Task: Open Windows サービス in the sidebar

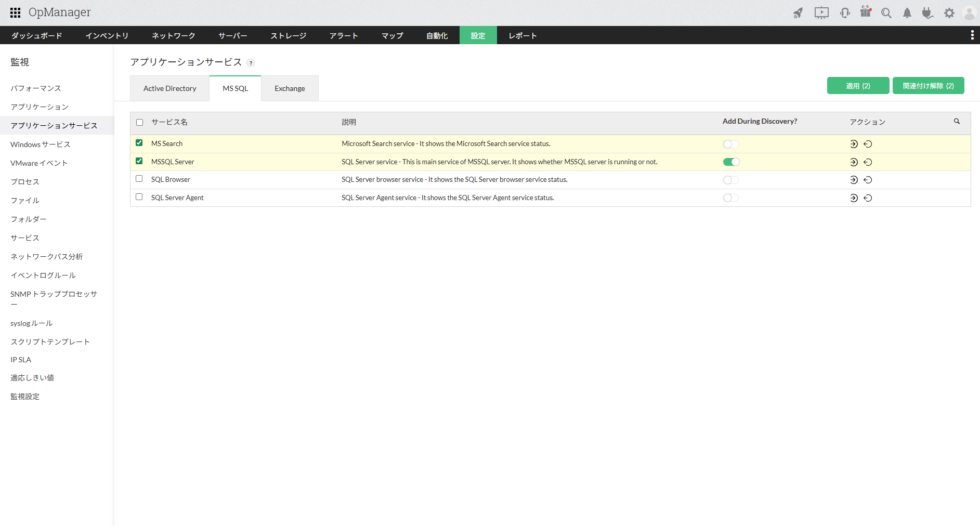Action: pos(41,144)
